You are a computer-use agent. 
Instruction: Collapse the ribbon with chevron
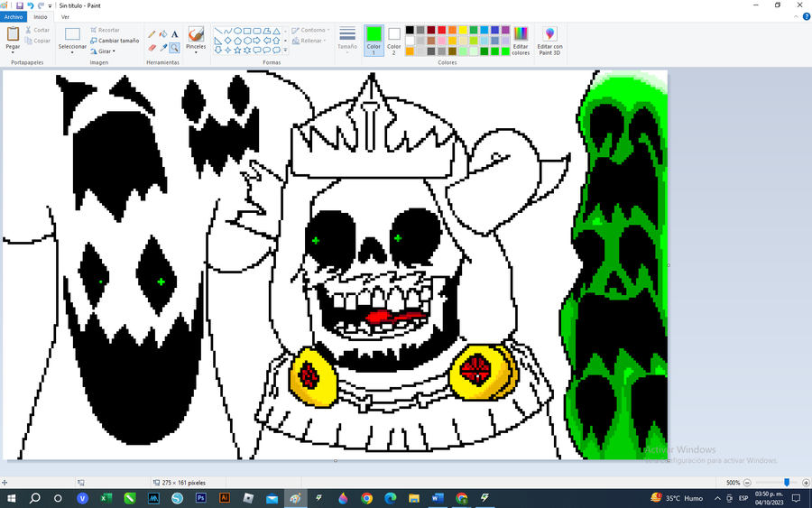(x=796, y=16)
